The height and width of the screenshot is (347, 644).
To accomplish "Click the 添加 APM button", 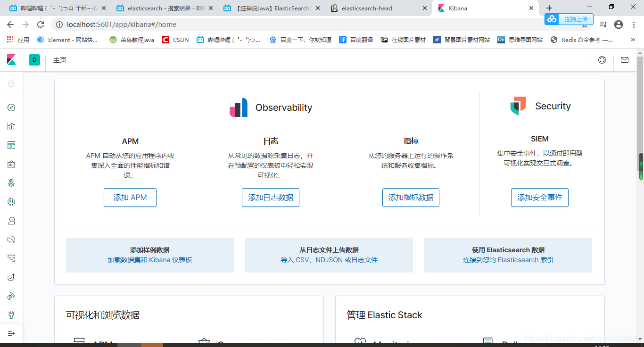I will click(130, 198).
